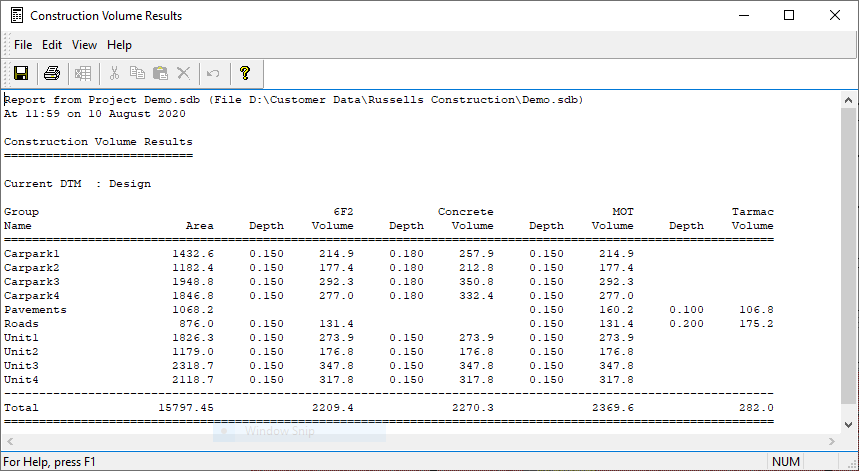Click the 'Total' row label
859x471 pixels.
coord(21,407)
